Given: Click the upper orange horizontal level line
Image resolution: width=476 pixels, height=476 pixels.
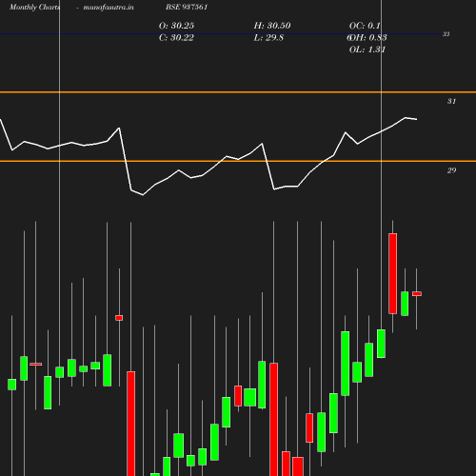Looking at the screenshot, I should click(x=238, y=92).
